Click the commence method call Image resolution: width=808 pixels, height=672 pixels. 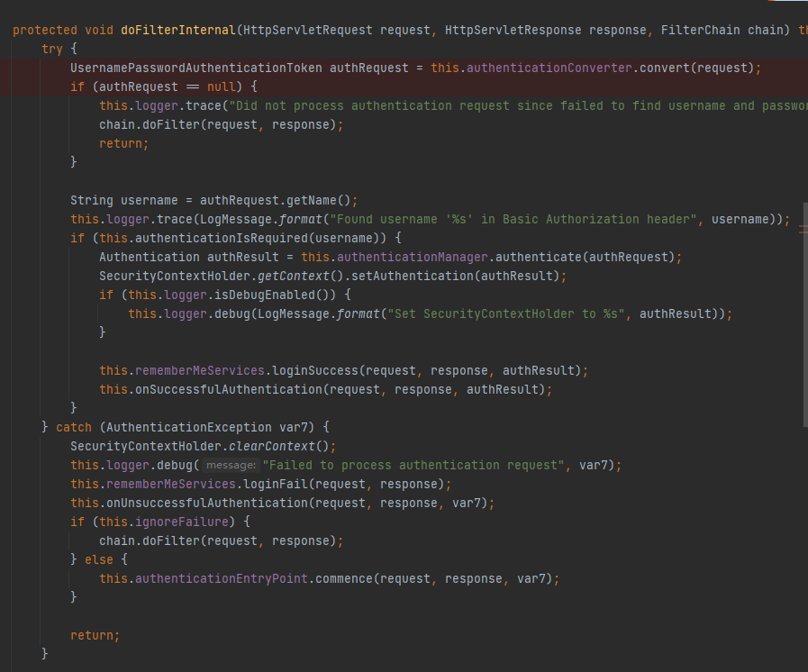coord(344,578)
